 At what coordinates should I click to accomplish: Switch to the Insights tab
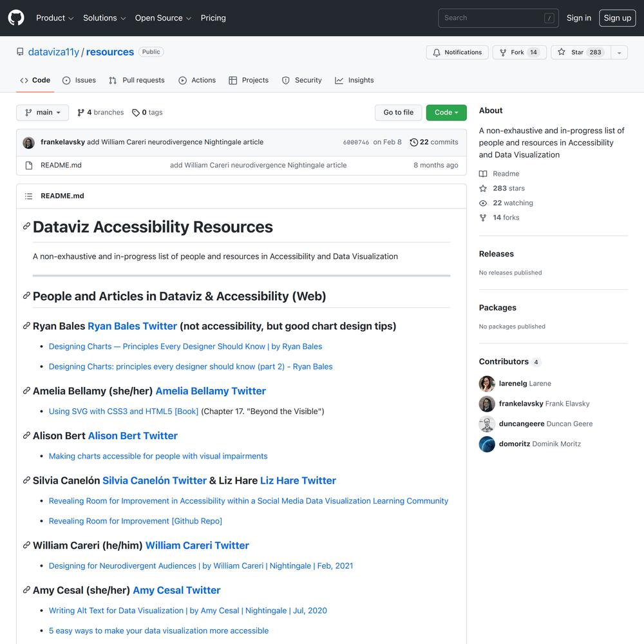(x=354, y=80)
